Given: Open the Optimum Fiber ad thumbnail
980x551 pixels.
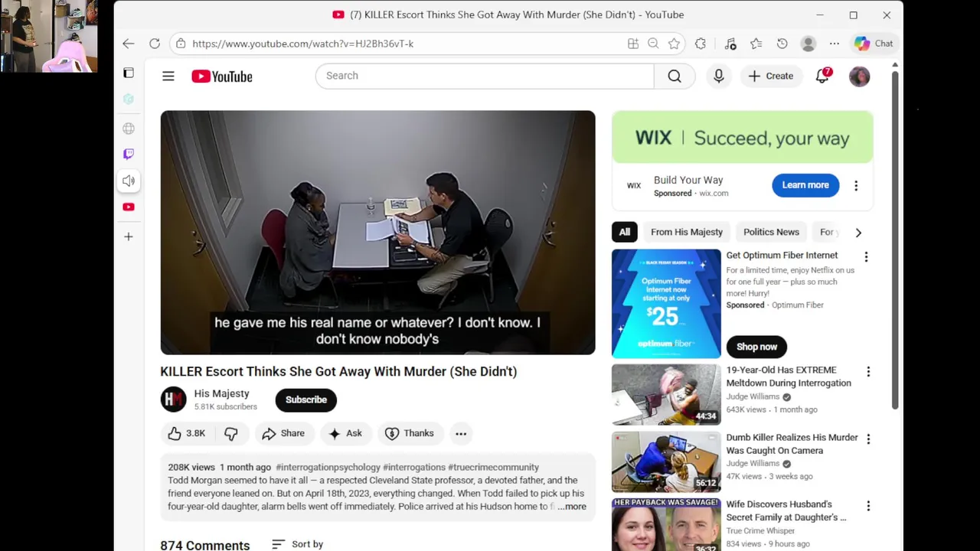Looking at the screenshot, I should pyautogui.click(x=666, y=304).
